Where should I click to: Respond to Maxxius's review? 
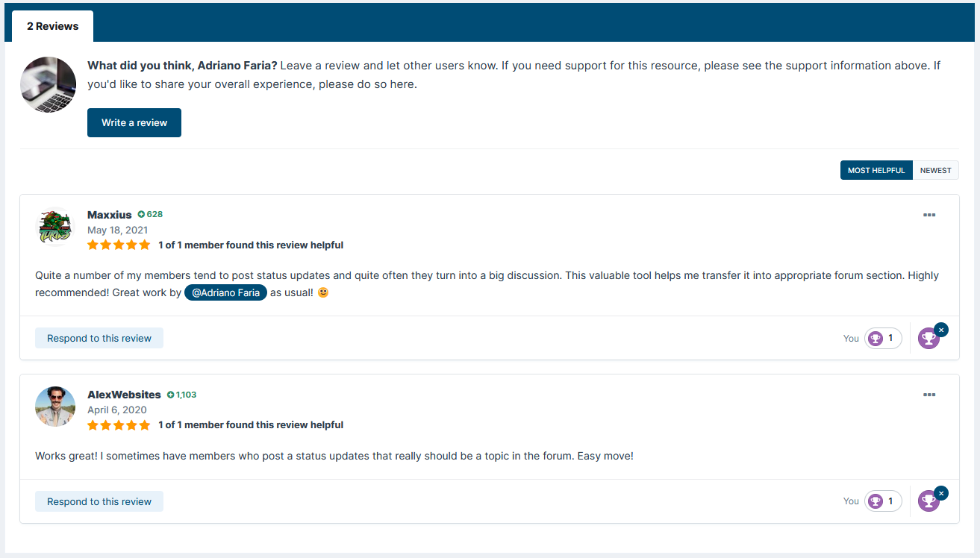(x=99, y=338)
